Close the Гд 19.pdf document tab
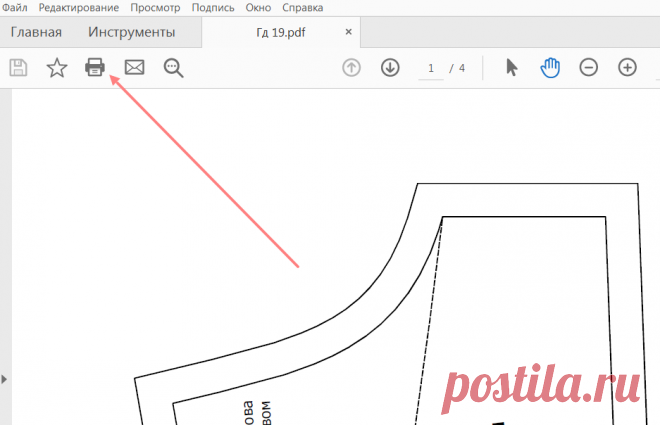The image size is (660, 425). click(348, 32)
